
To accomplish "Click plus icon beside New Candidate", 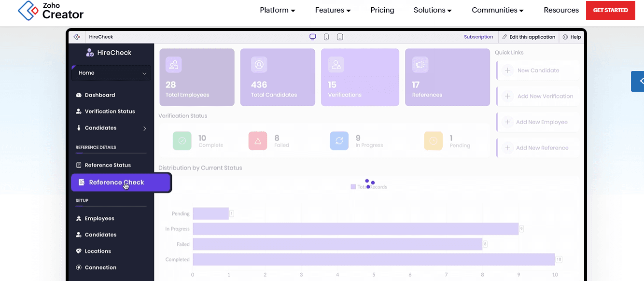I will tap(508, 70).
